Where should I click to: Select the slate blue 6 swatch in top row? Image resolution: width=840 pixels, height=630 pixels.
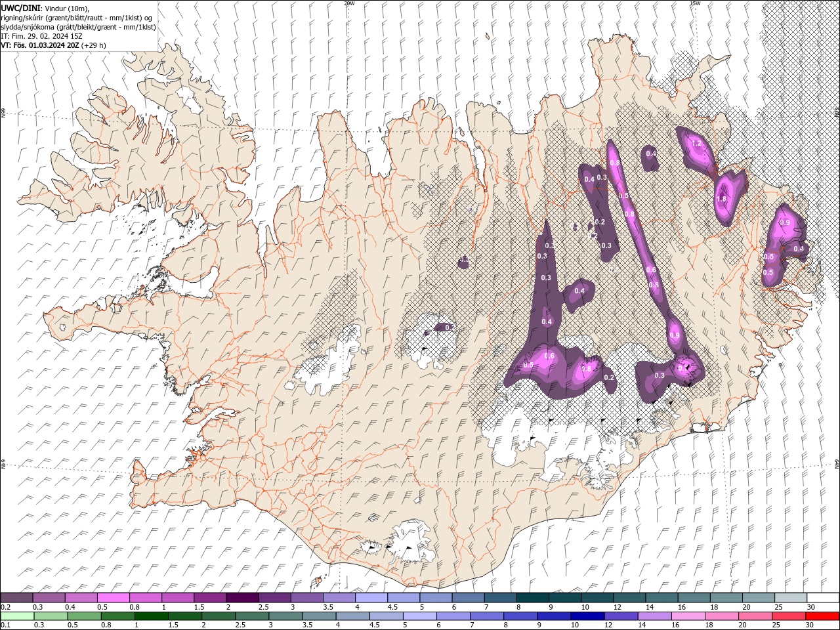468,598
